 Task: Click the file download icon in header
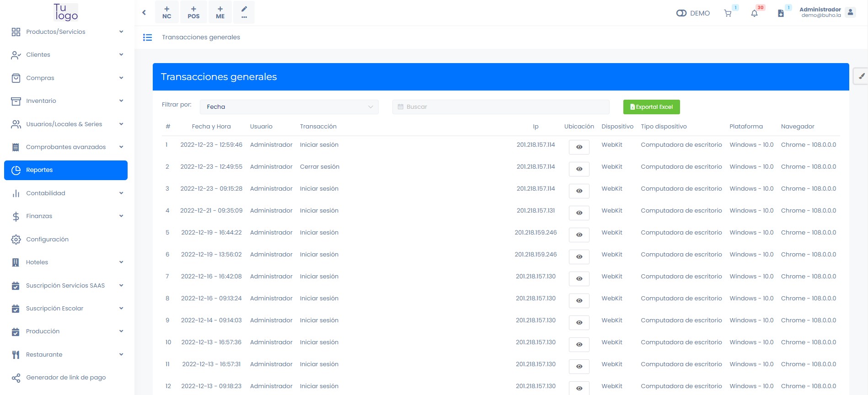tap(781, 13)
